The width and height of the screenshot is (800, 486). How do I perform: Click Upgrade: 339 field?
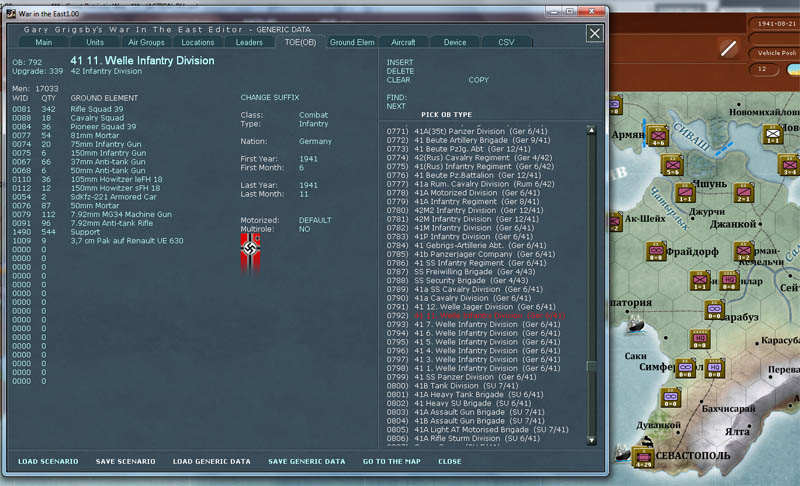point(37,71)
